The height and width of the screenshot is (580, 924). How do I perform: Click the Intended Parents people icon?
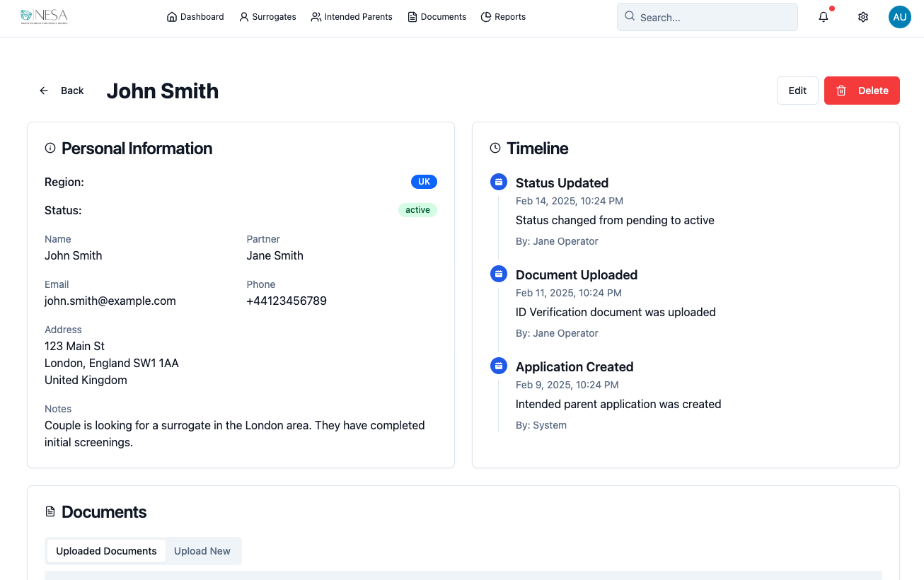coord(316,17)
